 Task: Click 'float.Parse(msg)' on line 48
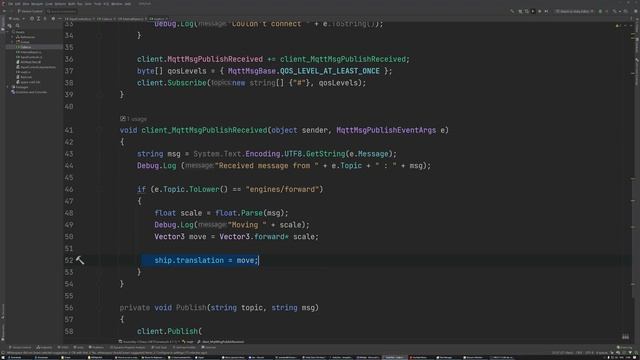(251, 213)
